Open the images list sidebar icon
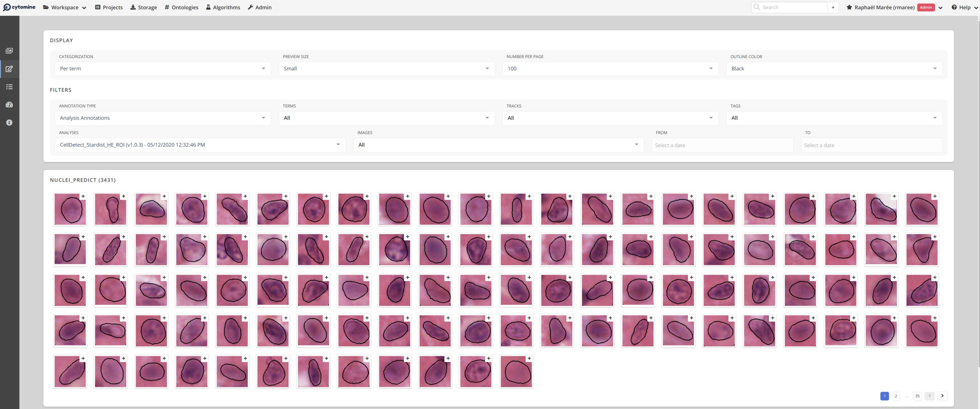 click(9, 51)
